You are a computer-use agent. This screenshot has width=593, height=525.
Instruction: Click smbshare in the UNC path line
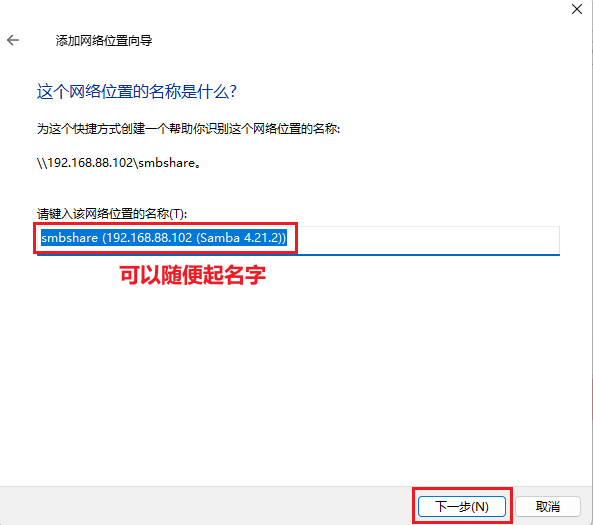[x=166, y=163]
